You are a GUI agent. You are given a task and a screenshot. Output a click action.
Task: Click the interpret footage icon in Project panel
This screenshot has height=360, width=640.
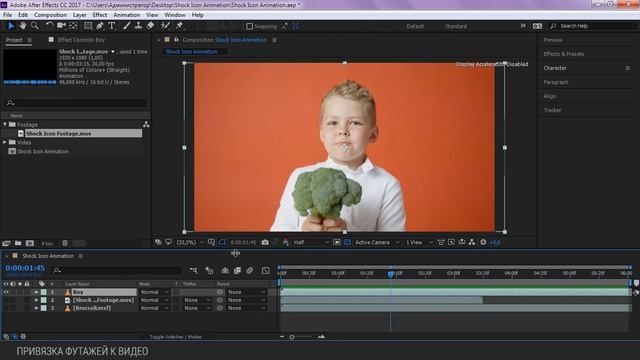click(x=6, y=243)
